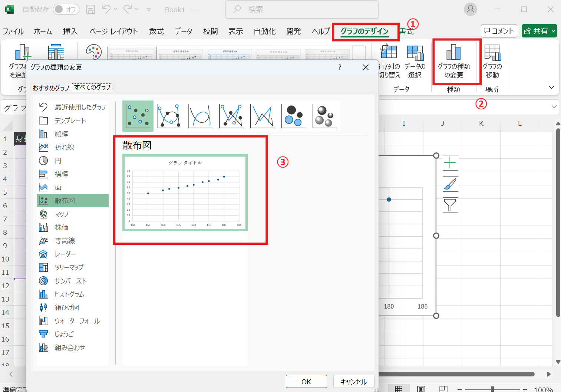This screenshot has width=561, height=392.
Task: Choose the 平滑線付き散布図 subtype icon
Action: coord(200,116)
